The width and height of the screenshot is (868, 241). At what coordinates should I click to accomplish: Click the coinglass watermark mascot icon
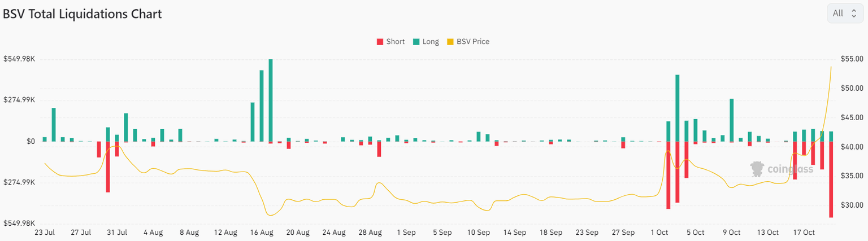[757, 169]
